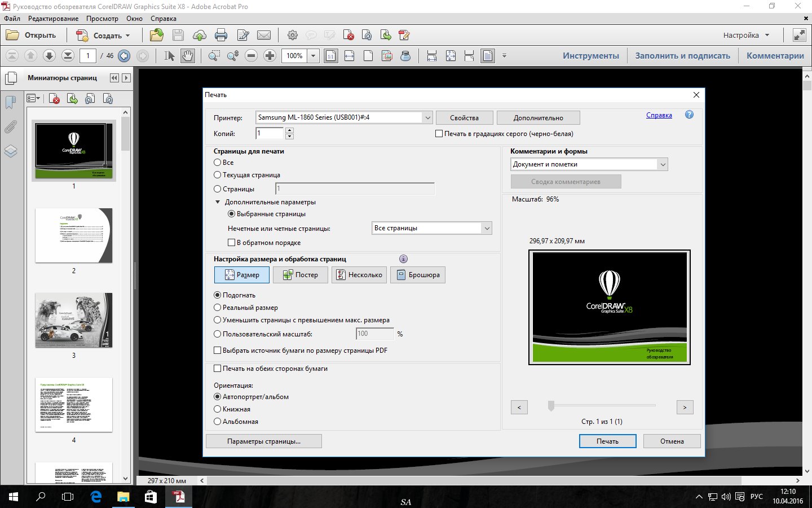Enable 'Печать на обеих сторонах бумаги'
The width and height of the screenshot is (812, 508).
pos(217,368)
